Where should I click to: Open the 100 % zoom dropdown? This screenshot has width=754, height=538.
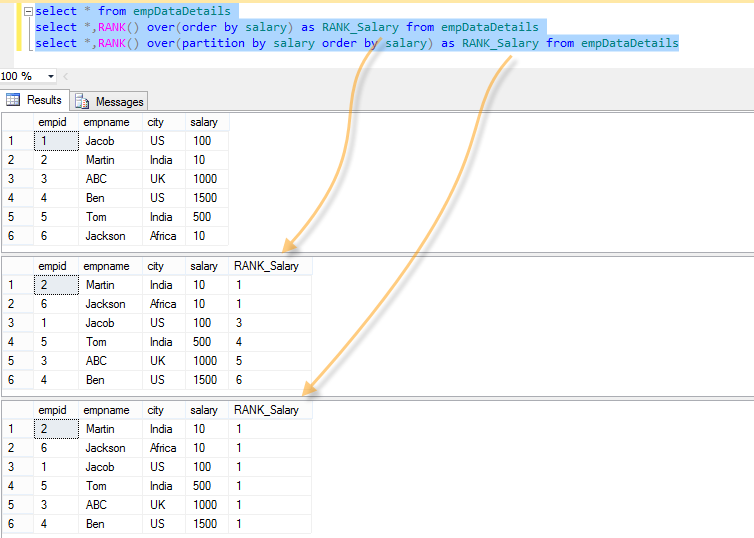pyautogui.click(x=50, y=76)
